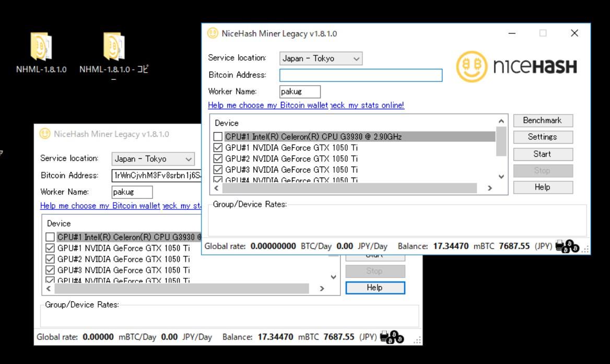
Task: Click the '17.34470' mBTC balance in the front window
Action: coord(451,246)
